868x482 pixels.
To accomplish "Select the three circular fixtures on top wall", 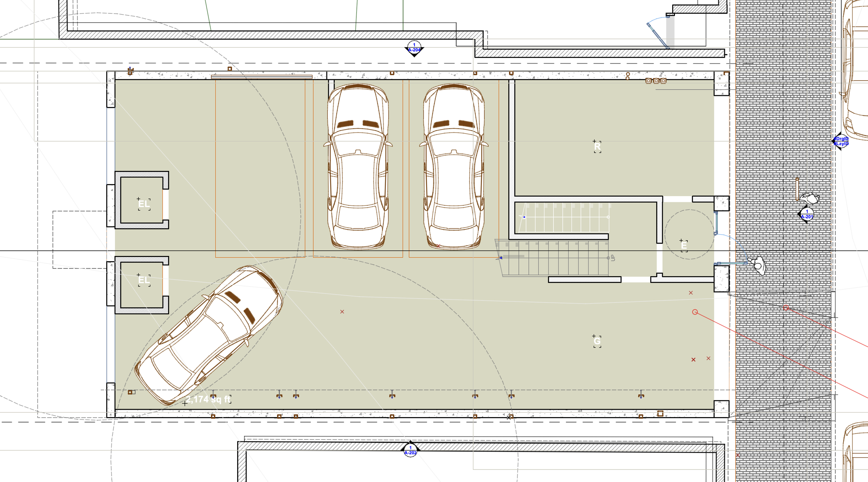I will 656,81.
